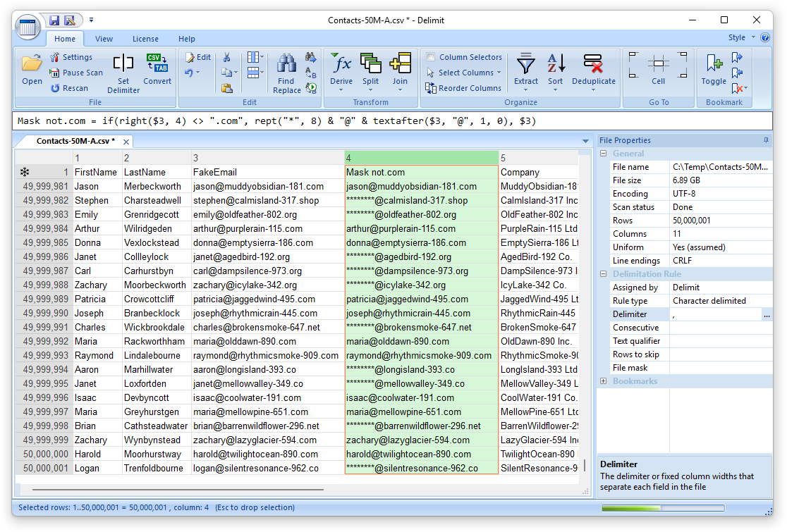Click the horizontal scrollbar under the grid
This screenshot has height=532, width=787.
(178, 490)
